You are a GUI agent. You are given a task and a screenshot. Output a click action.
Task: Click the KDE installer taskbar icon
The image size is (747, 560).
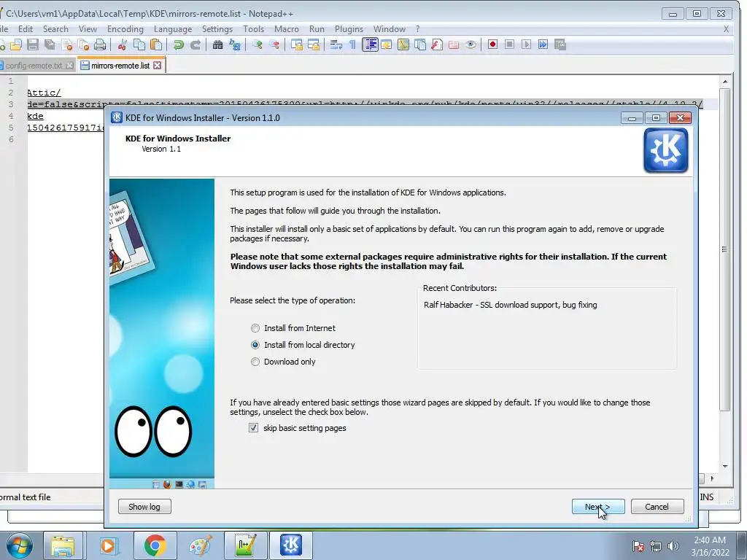tap(291, 545)
